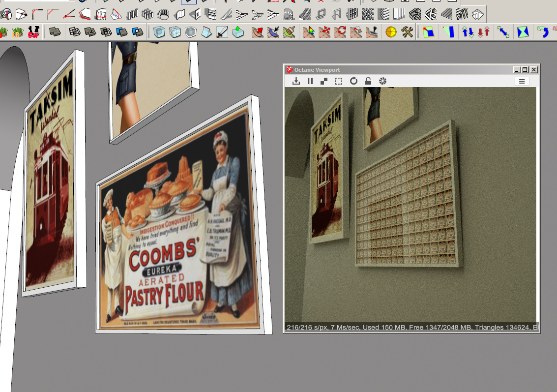
Task: Select the linear array of columns tool
Action: [132, 14]
